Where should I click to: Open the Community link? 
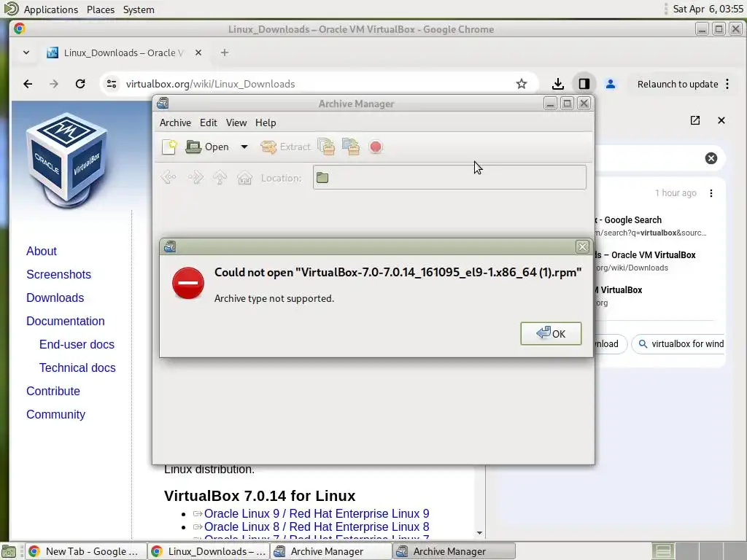(x=55, y=414)
